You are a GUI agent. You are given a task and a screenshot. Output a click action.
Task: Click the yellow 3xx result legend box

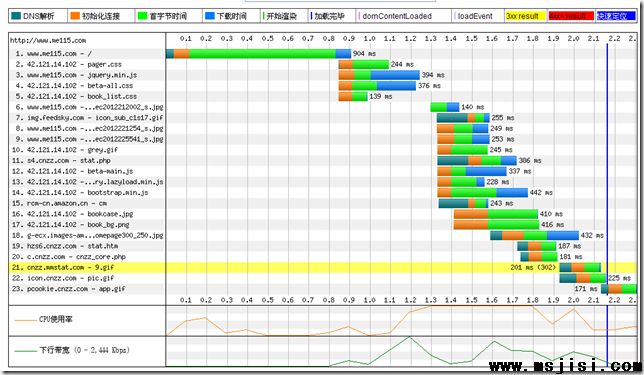526,16
